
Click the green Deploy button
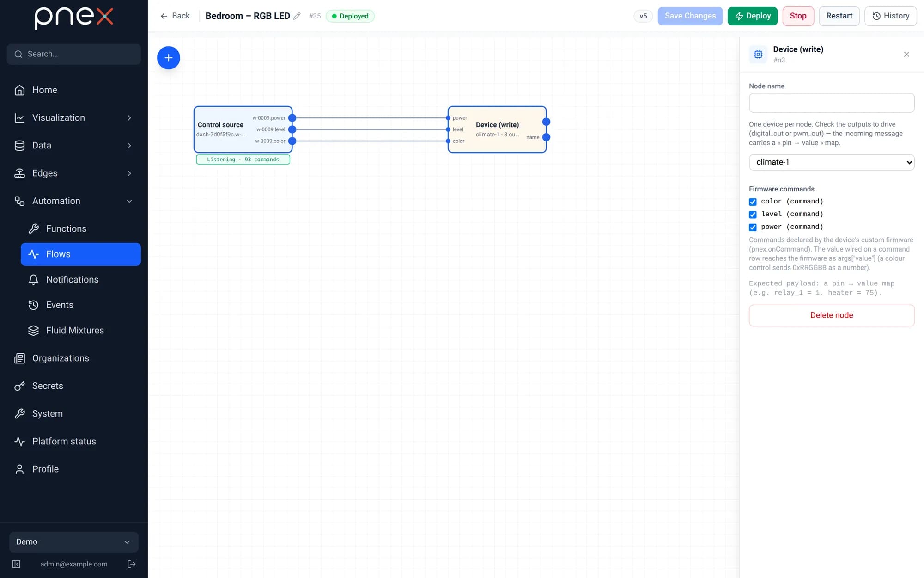[753, 16]
